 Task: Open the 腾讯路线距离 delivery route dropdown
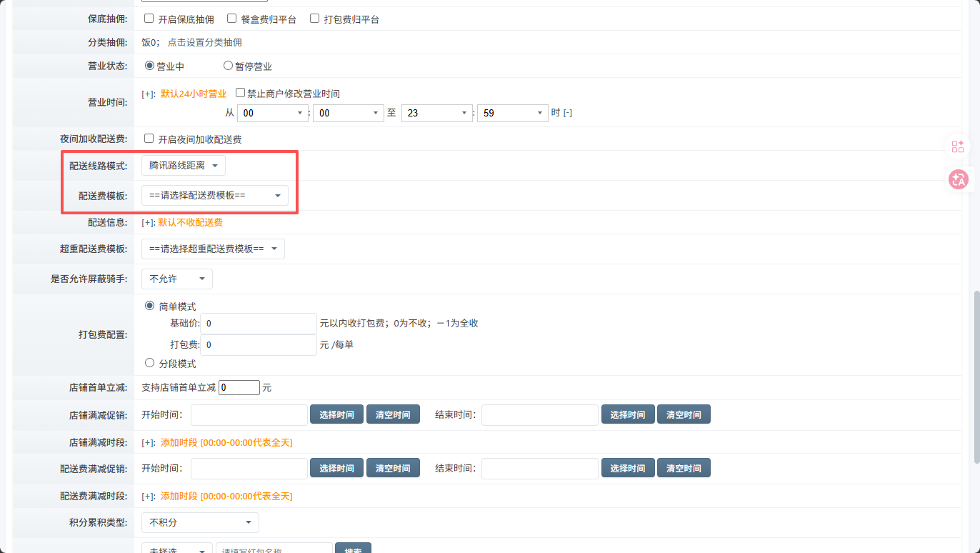[184, 166]
